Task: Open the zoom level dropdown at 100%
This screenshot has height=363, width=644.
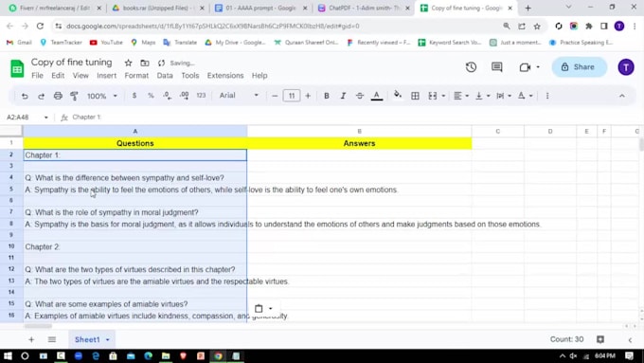Action: click(102, 96)
